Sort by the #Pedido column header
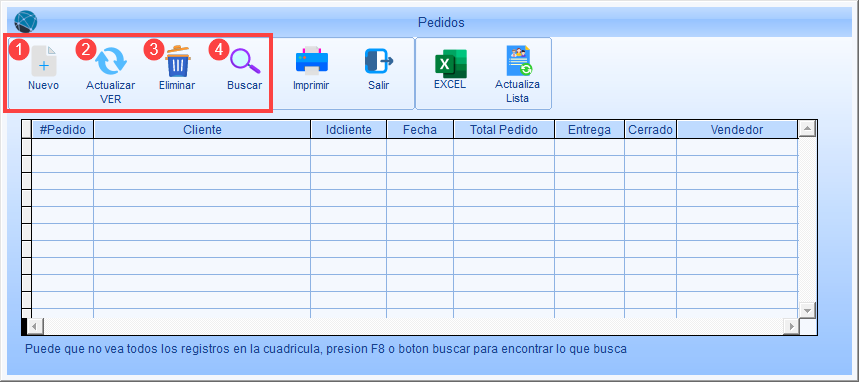 coord(62,130)
